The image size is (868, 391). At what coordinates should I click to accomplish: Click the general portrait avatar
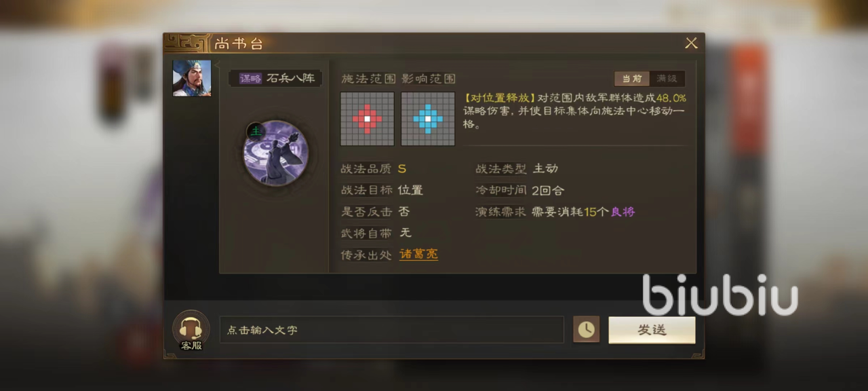coord(192,78)
